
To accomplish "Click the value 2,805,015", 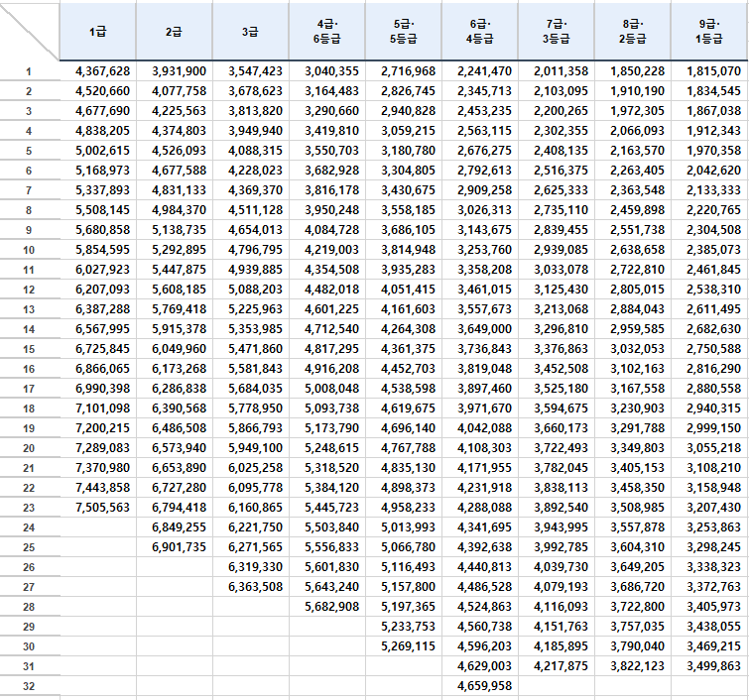I will click(637, 290).
